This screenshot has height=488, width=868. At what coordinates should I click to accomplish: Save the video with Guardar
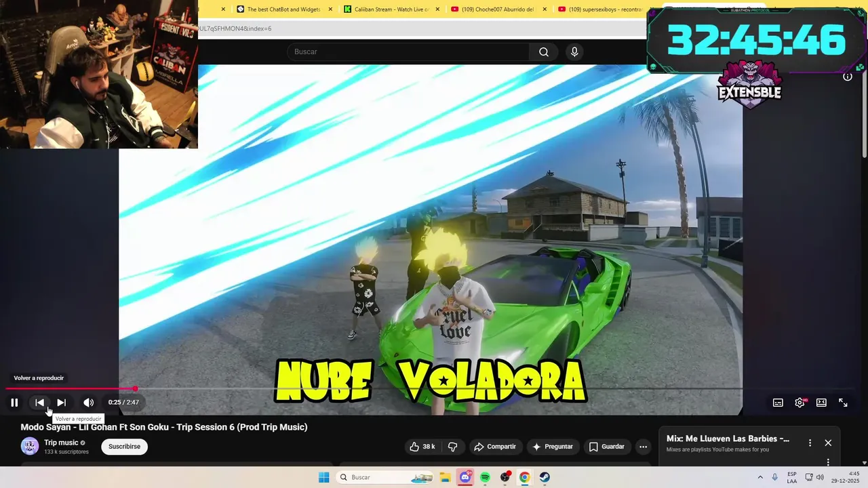[x=607, y=447]
